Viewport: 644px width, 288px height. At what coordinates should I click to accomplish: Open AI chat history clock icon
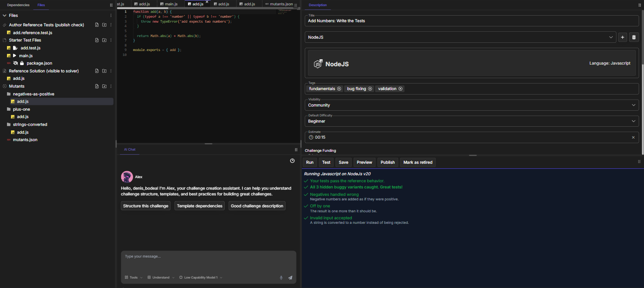292,161
